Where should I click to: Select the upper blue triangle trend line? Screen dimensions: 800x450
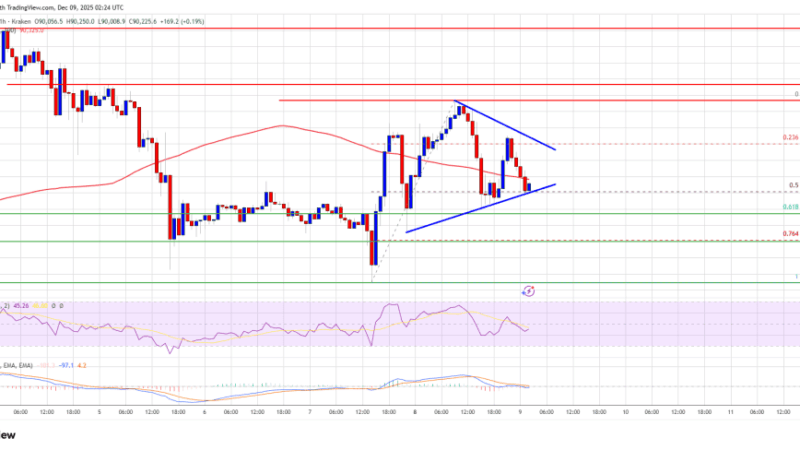click(505, 126)
